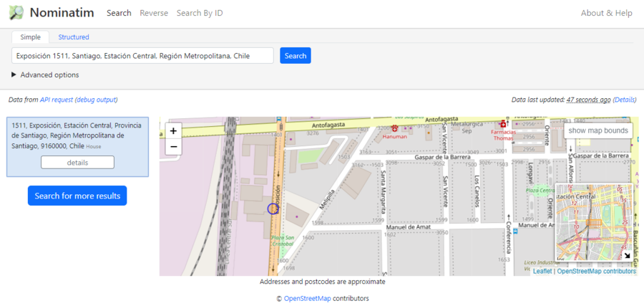Click the Nominatim magnifier logo

[x=16, y=13]
